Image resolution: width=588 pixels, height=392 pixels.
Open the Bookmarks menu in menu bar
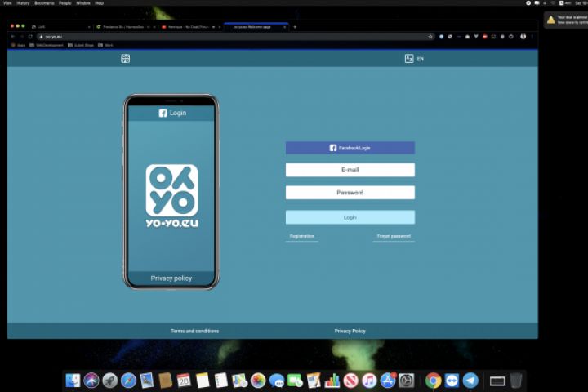[x=44, y=3]
